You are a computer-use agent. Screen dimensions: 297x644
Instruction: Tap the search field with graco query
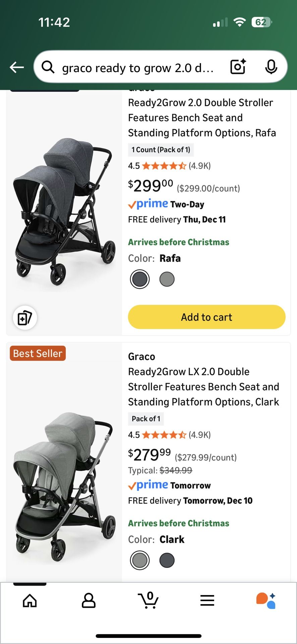coord(137,67)
